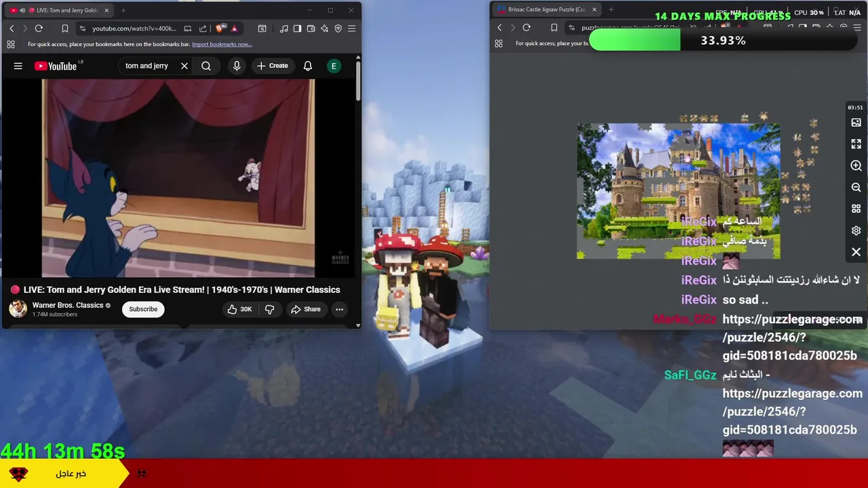Select the Brissac Castle Jigsaw Puzzle tab
Image resolution: width=868 pixels, height=488 pixels.
point(547,9)
